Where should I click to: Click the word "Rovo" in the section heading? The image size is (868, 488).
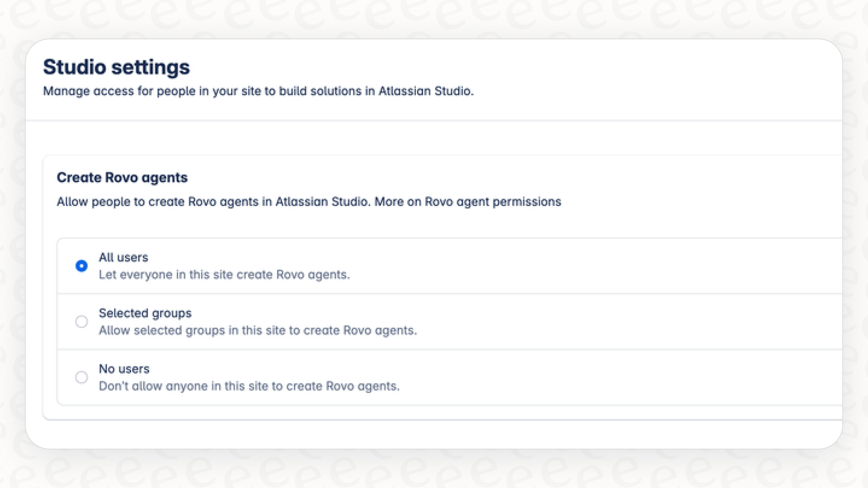(121, 178)
